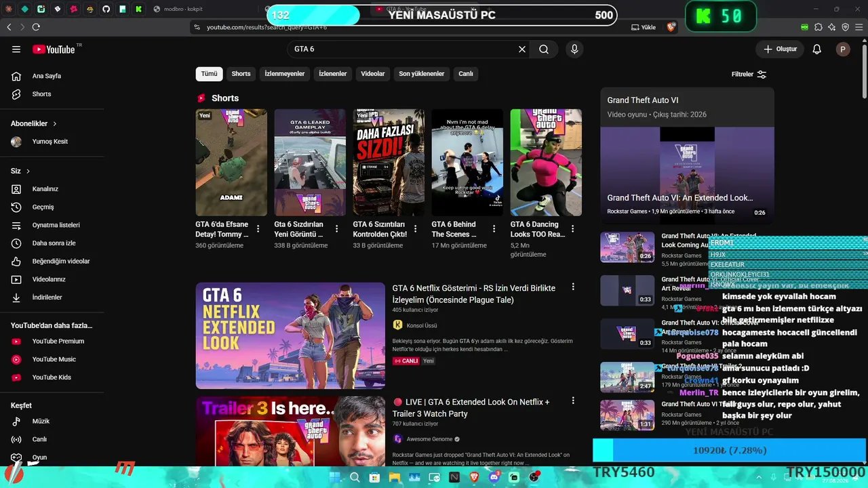Viewport: 868px width, 488px height.
Task: Open YouTube Kids link
Action: [52, 378]
